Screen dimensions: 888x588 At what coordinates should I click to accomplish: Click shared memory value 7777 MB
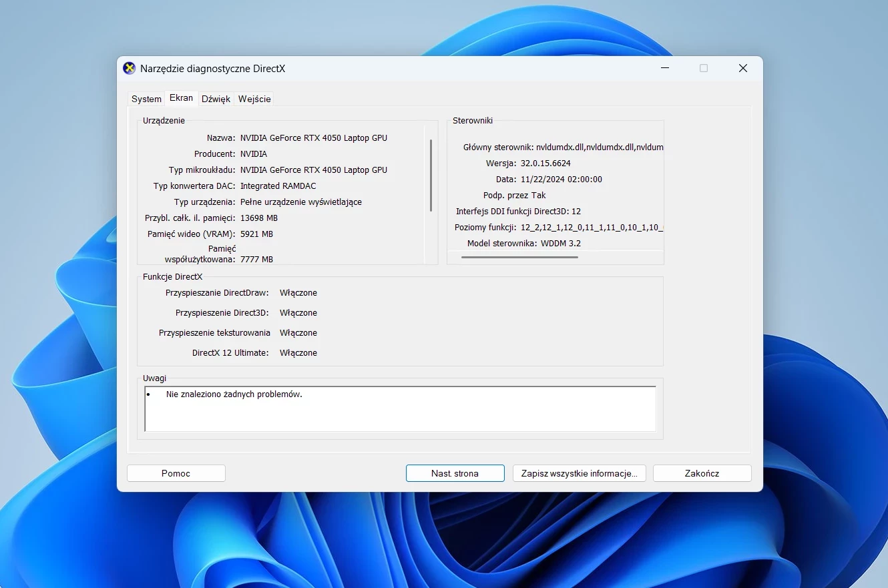click(x=257, y=260)
